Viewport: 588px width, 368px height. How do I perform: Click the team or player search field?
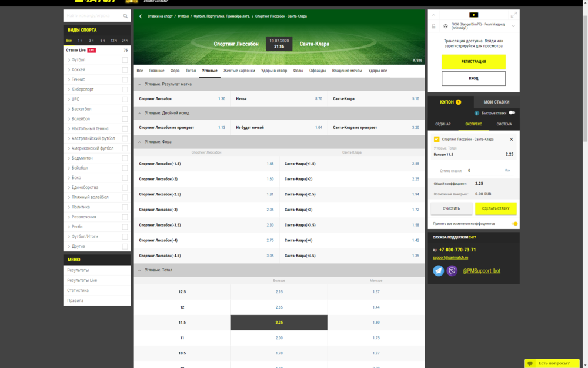click(x=93, y=16)
